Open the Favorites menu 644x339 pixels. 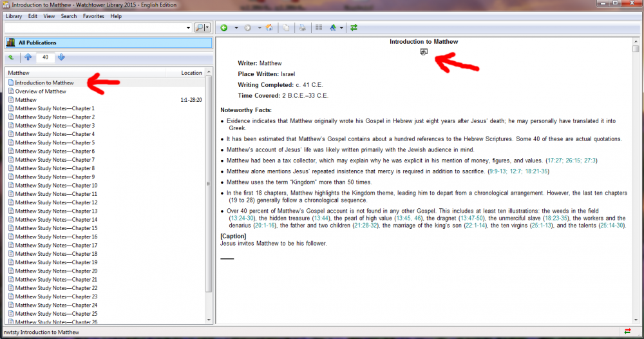93,16
